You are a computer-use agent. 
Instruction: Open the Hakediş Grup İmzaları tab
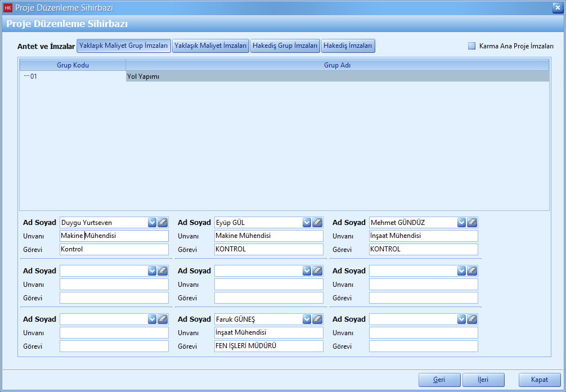[285, 46]
